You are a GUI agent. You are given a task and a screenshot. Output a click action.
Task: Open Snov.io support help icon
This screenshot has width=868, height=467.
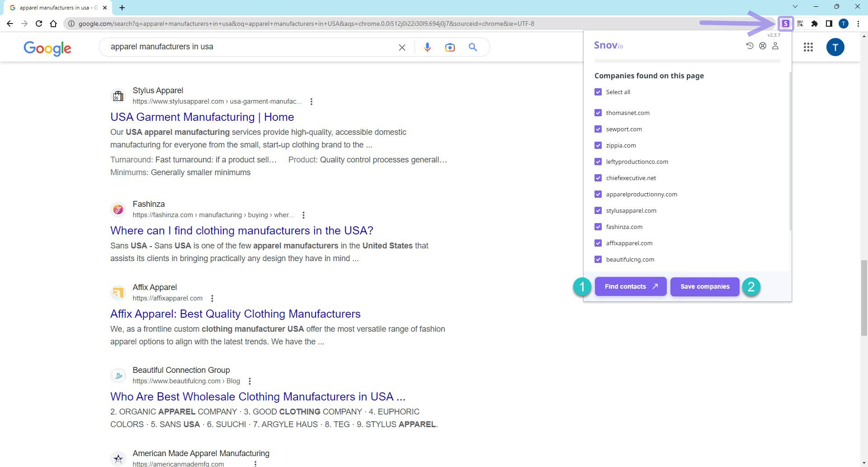763,46
